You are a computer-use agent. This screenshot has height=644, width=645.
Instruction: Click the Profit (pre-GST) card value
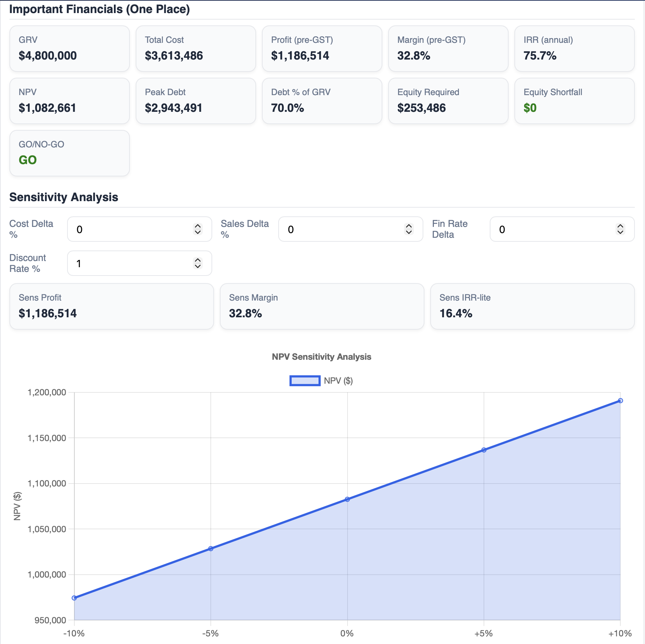[300, 56]
